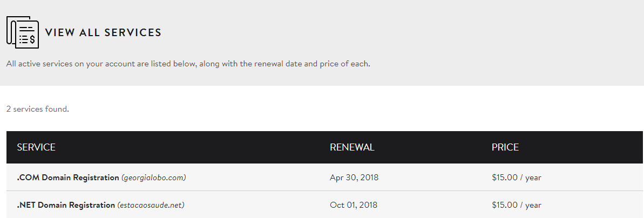Select the georgialobo.com domain name
The width and height of the screenshot is (644, 218).
(x=154, y=178)
